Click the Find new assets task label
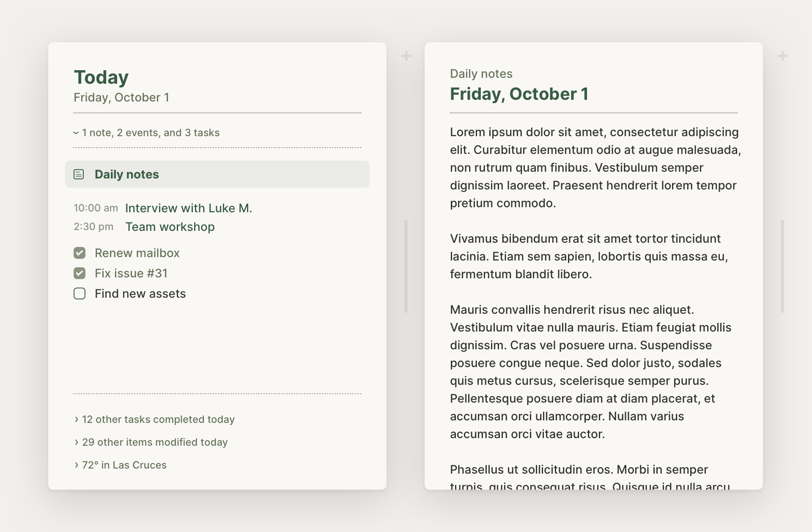Screen dimensions: 812x532 point(140,293)
